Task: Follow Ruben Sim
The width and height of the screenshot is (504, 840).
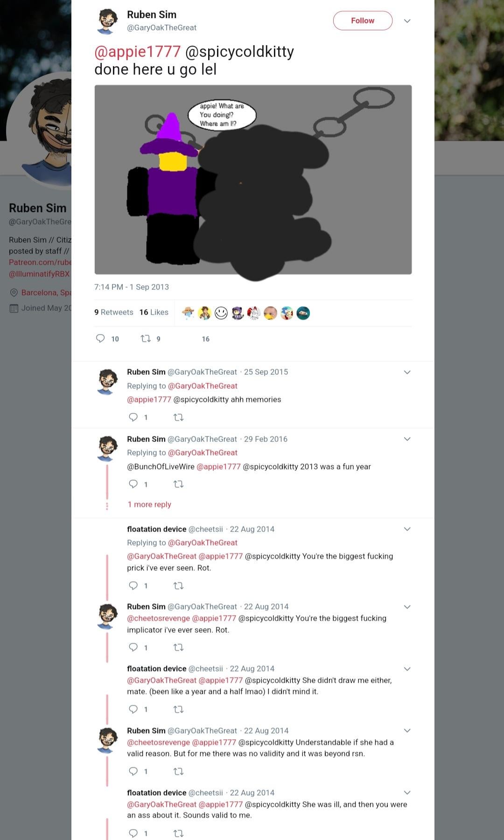Action: click(x=363, y=21)
